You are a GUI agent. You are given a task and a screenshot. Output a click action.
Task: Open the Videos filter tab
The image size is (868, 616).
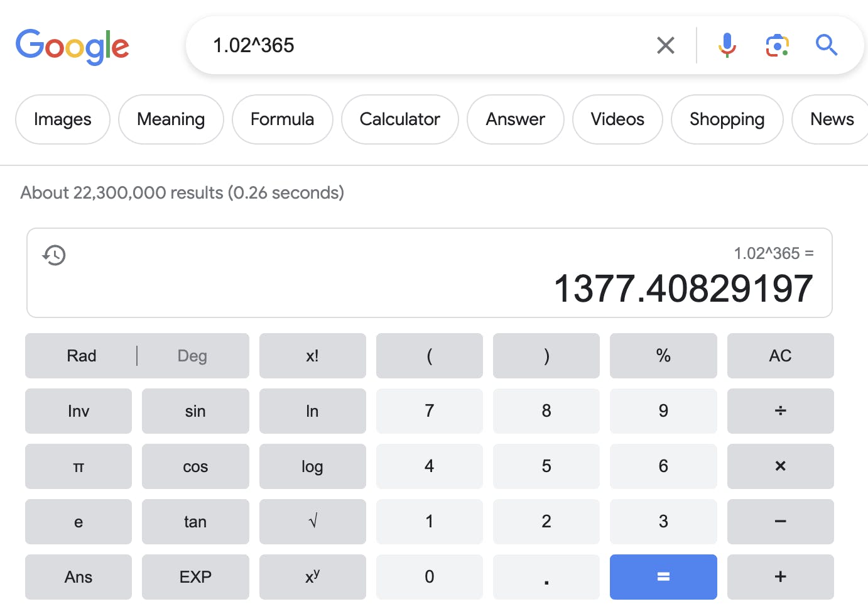(617, 119)
